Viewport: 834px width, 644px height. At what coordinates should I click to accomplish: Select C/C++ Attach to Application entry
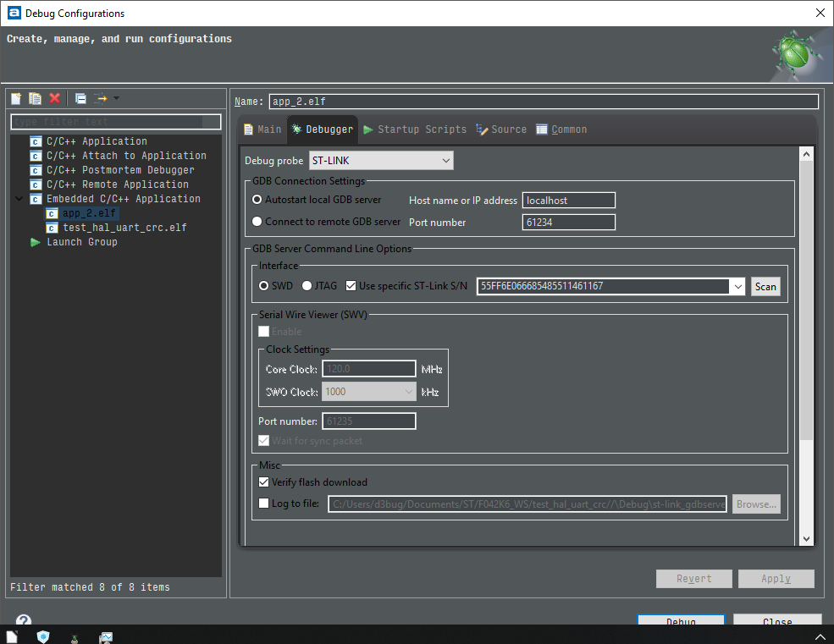click(x=126, y=156)
